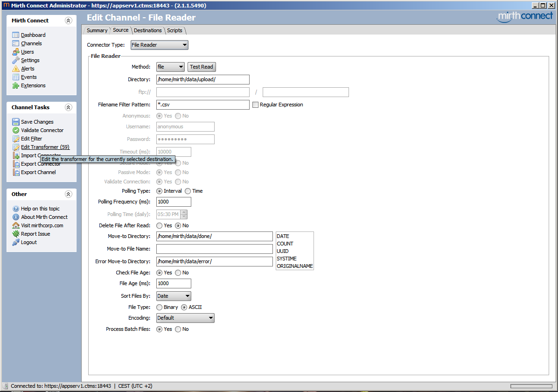Switch to the Source tab

[121, 30]
